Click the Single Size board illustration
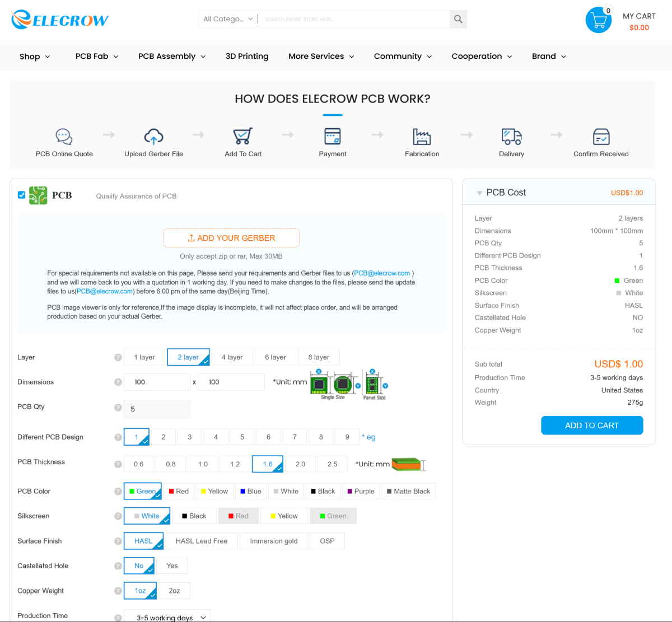The height and width of the screenshot is (622, 672). click(x=334, y=384)
